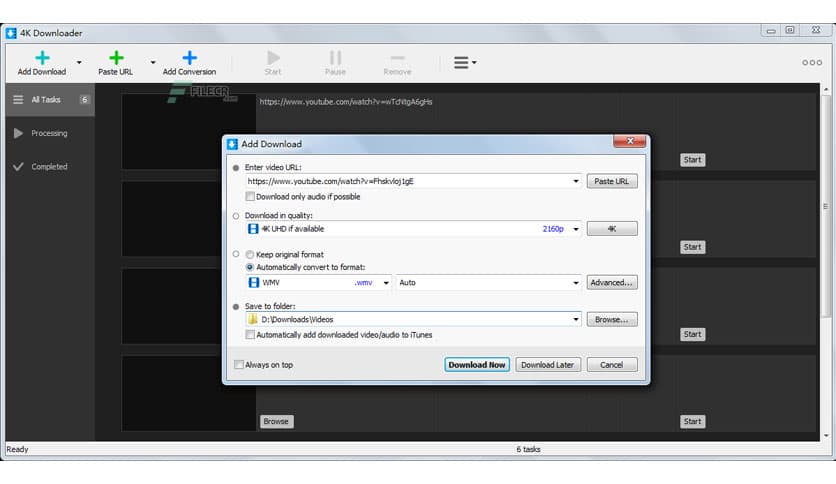
Task: Select Automatically convert to format option
Action: [x=250, y=267]
